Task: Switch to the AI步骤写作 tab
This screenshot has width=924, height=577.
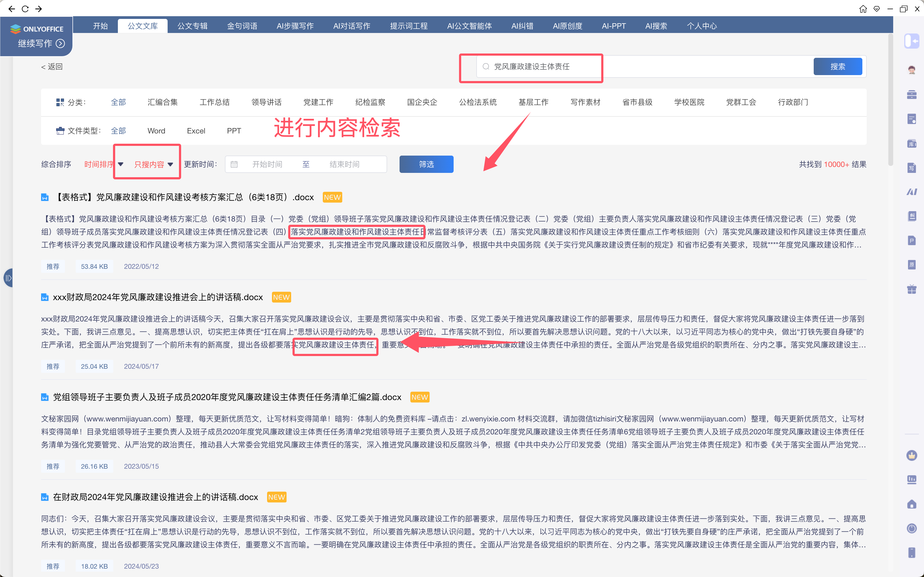Action: [295, 26]
